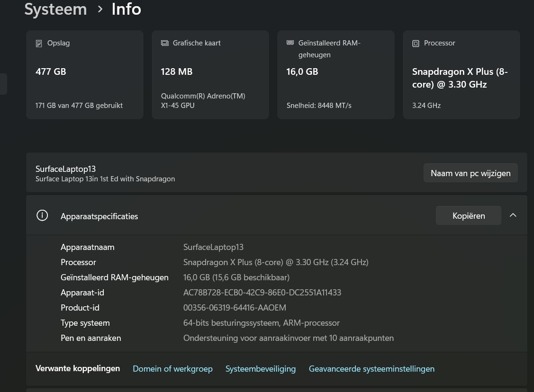The height and width of the screenshot is (392, 534).
Task: Select '64-bits besturingssysteem, ARM-processor' value
Action: point(262,323)
